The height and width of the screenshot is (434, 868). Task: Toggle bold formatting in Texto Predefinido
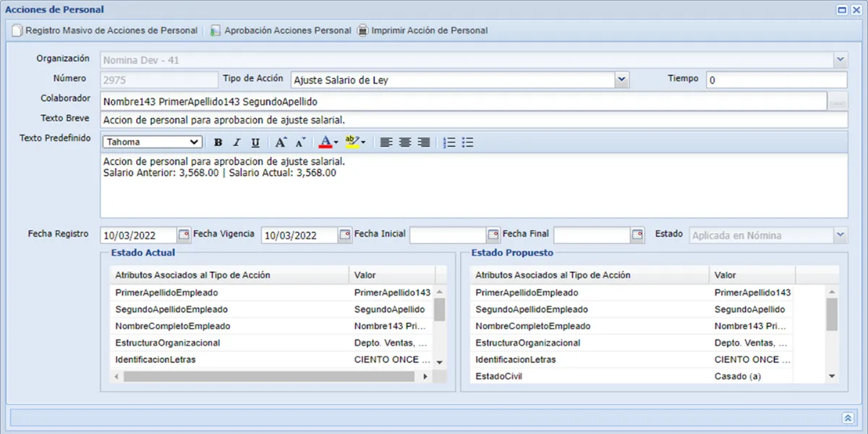pyautogui.click(x=218, y=142)
